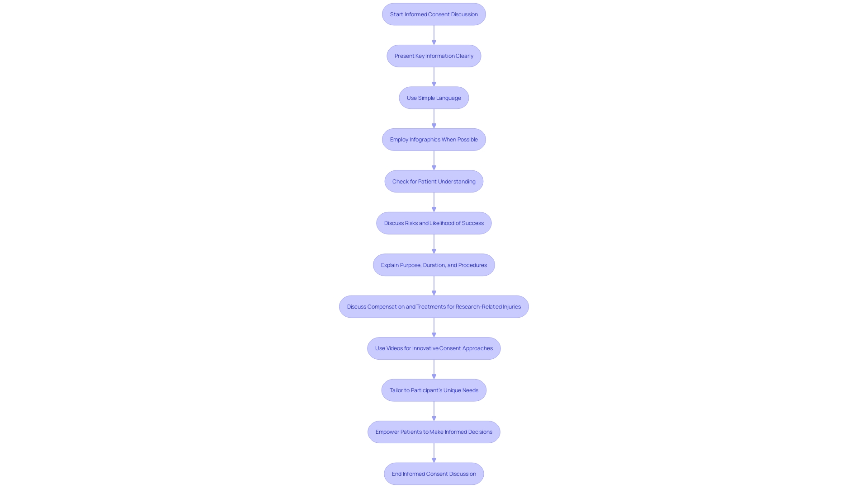
Task: Click the Start Informed Consent Discussion node
Action: pos(434,14)
